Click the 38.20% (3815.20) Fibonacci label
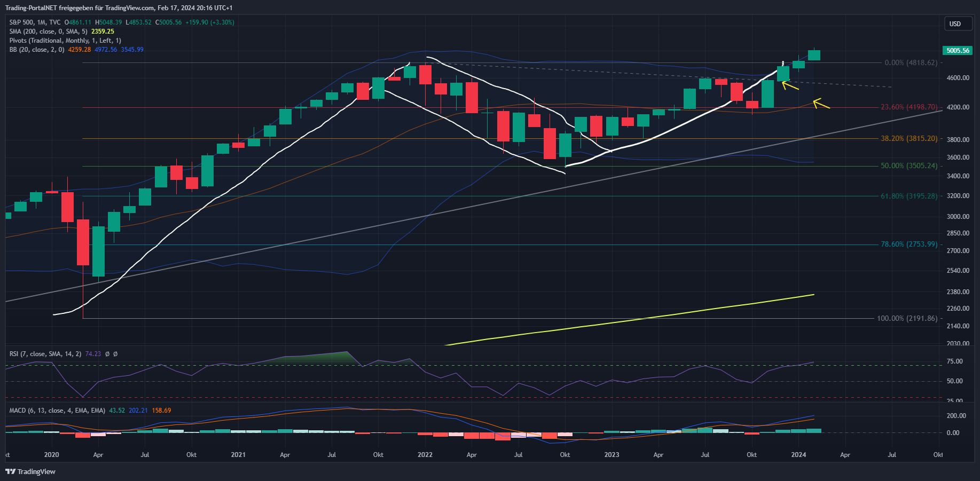The width and height of the screenshot is (980, 481). (908, 139)
